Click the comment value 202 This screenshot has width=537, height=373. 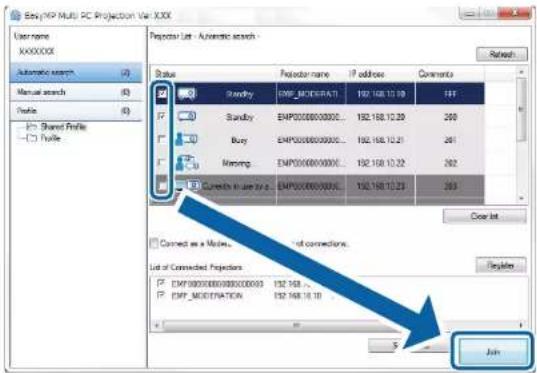pyautogui.click(x=450, y=163)
